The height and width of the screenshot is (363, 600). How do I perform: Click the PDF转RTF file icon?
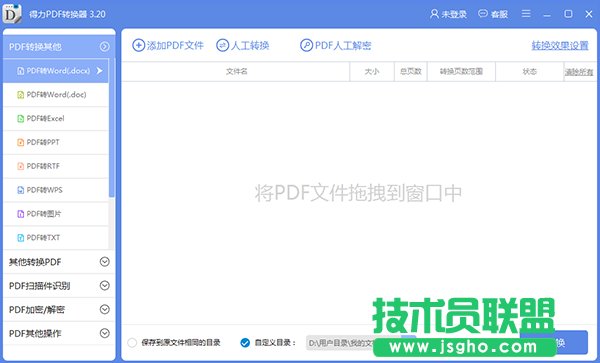click(x=21, y=166)
